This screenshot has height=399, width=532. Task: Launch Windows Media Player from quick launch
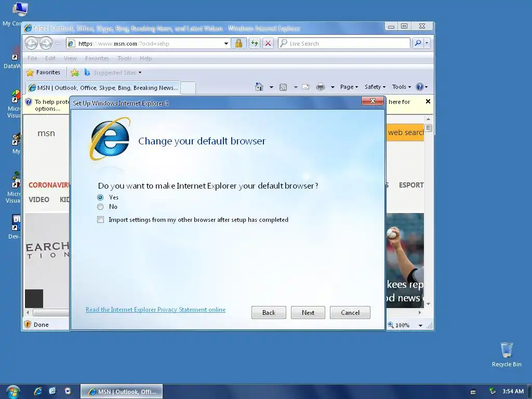pyautogui.click(x=68, y=391)
